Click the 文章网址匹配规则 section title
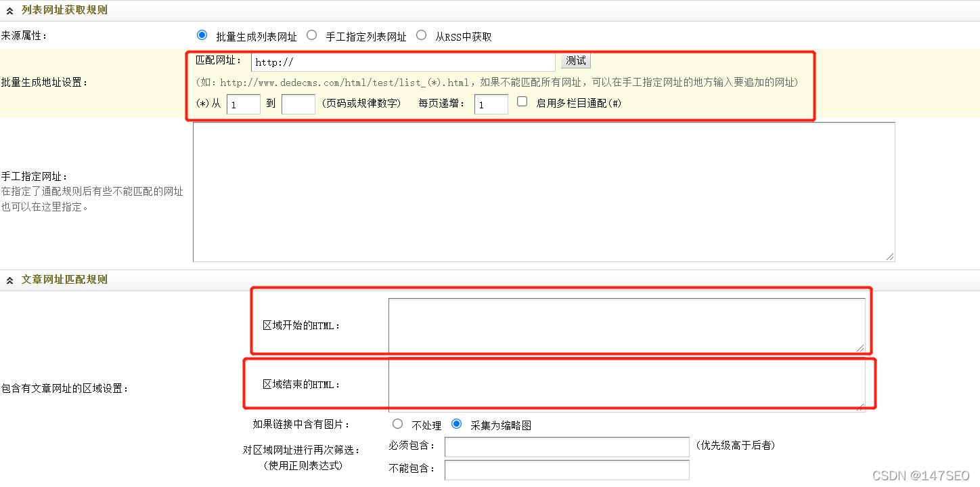 click(x=64, y=279)
